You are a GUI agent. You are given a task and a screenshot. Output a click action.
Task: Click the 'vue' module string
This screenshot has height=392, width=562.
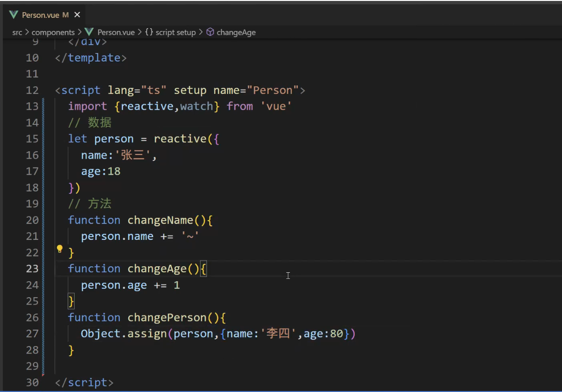(x=276, y=106)
